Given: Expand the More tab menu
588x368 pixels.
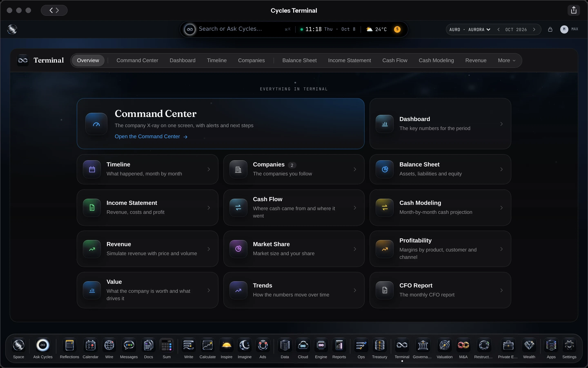Looking at the screenshot, I should 506,60.
